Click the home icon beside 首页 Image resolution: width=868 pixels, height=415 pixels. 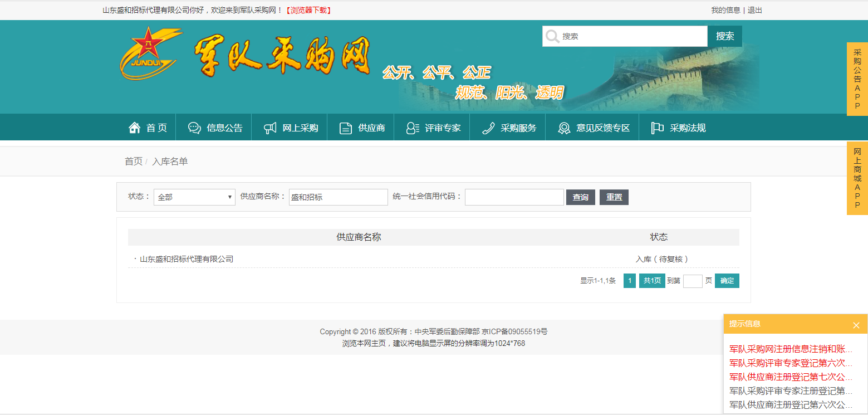[x=134, y=128]
